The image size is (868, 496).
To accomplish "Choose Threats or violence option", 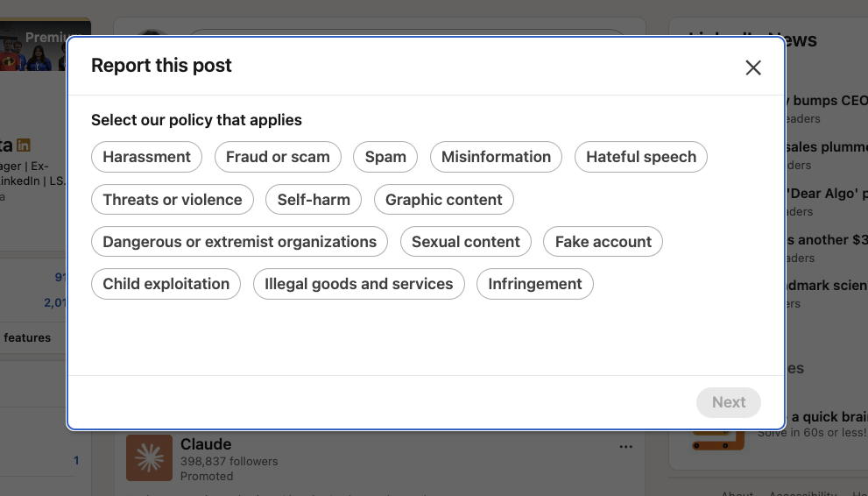I will coord(173,199).
